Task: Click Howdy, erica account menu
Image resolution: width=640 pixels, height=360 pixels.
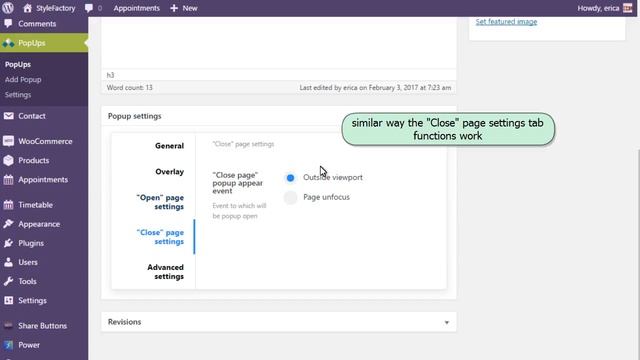Action: click(598, 8)
